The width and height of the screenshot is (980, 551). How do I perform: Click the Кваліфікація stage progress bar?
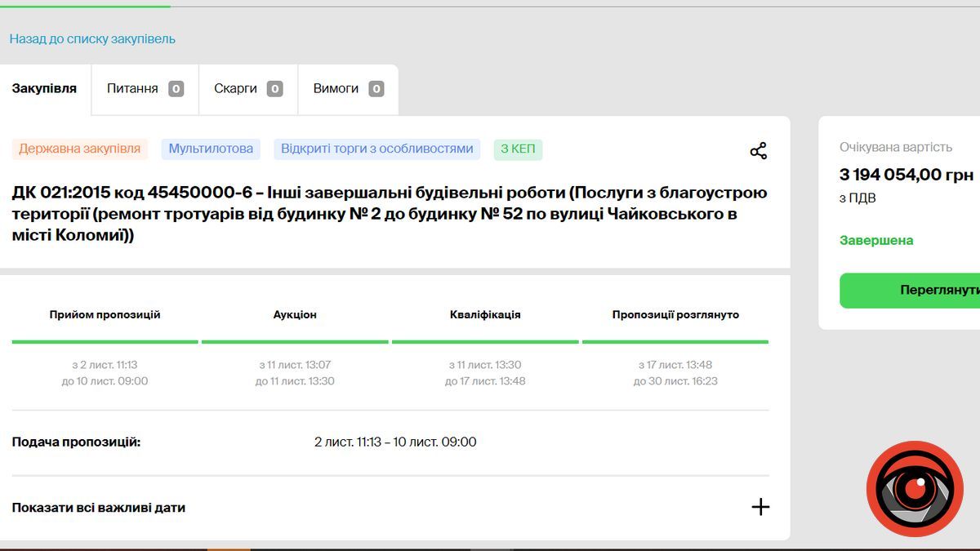(x=485, y=342)
